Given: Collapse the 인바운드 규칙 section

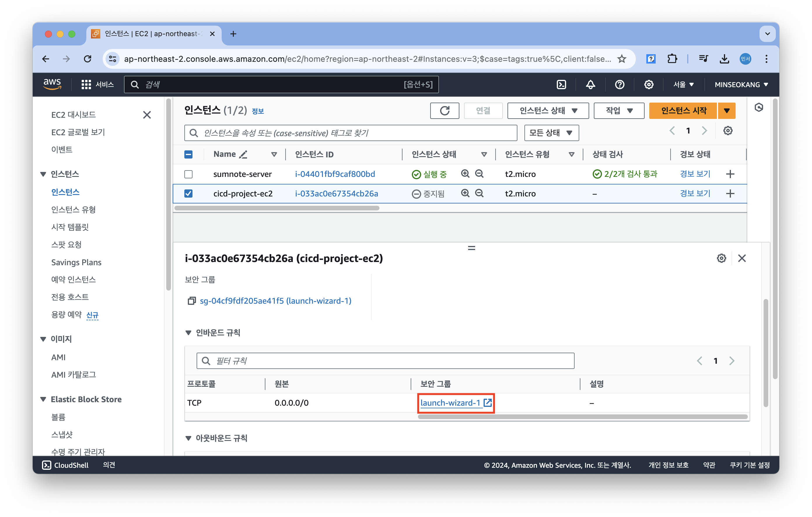Looking at the screenshot, I should (x=188, y=333).
